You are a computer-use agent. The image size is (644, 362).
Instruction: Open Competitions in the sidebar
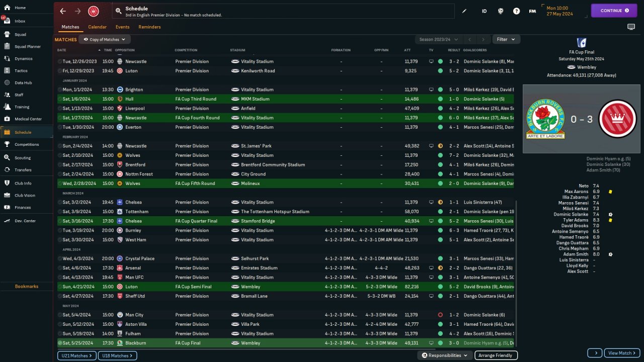[x=27, y=144]
